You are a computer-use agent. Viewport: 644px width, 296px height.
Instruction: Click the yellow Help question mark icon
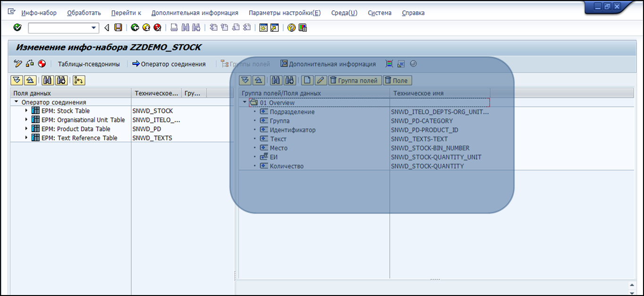tap(291, 28)
